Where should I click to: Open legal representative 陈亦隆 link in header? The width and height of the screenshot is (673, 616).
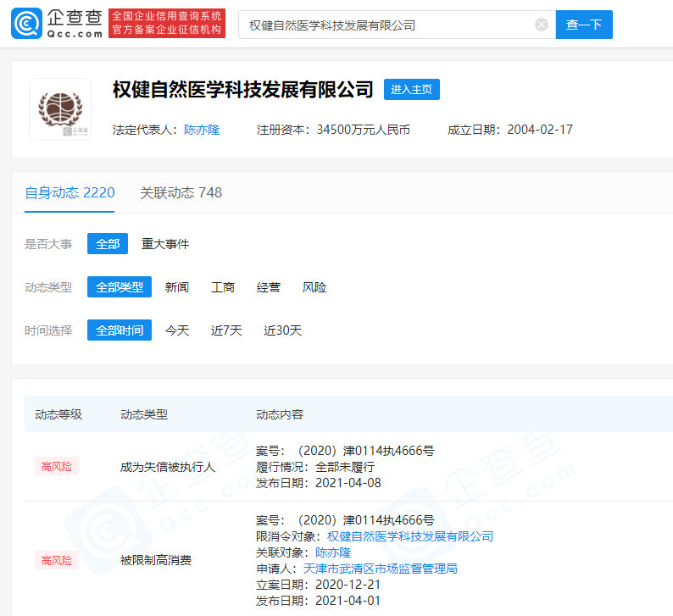tap(202, 130)
